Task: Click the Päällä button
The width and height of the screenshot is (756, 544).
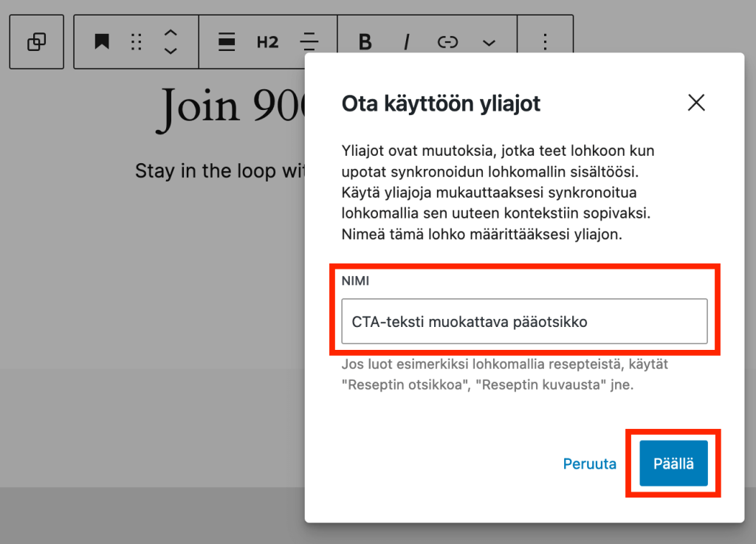Action: click(x=673, y=463)
